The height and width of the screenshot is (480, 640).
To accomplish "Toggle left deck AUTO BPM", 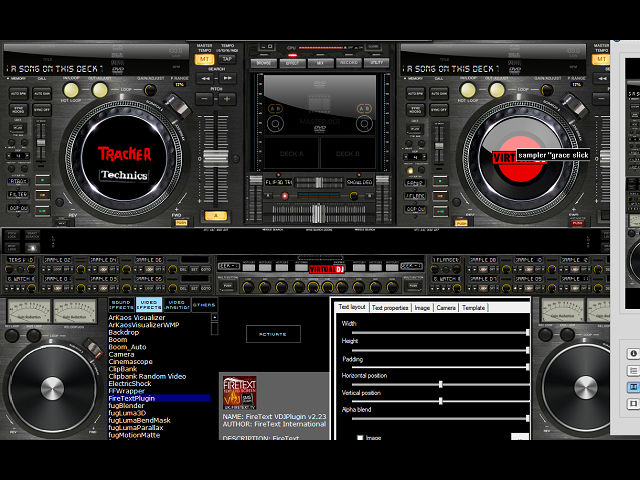I will tap(18, 94).
